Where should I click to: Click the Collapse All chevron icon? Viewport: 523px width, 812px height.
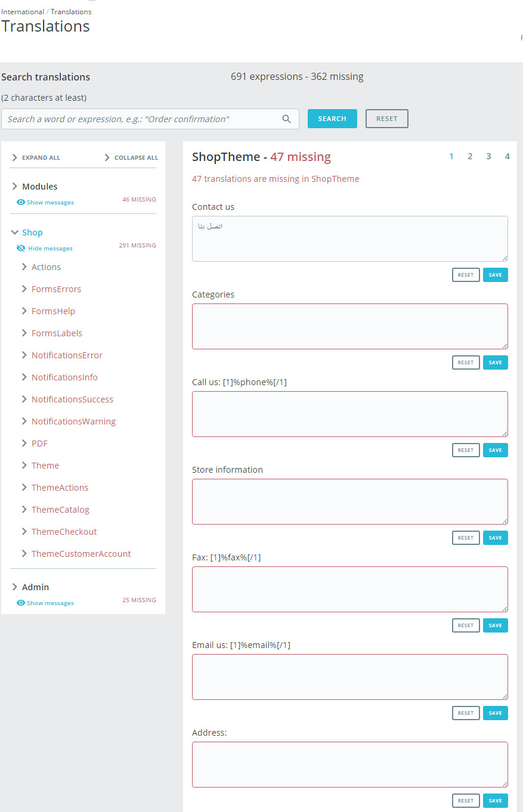(107, 158)
